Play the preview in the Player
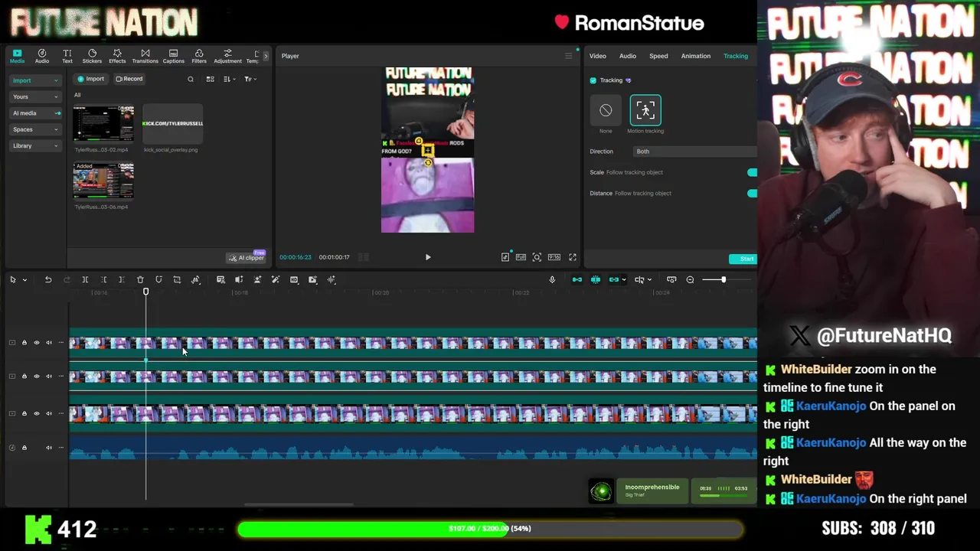The image size is (980, 551). 428,257
